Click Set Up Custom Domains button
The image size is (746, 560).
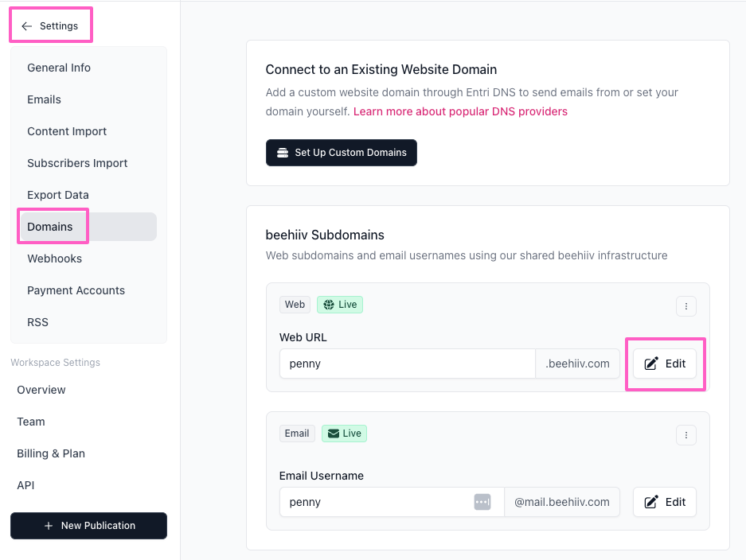[341, 153]
